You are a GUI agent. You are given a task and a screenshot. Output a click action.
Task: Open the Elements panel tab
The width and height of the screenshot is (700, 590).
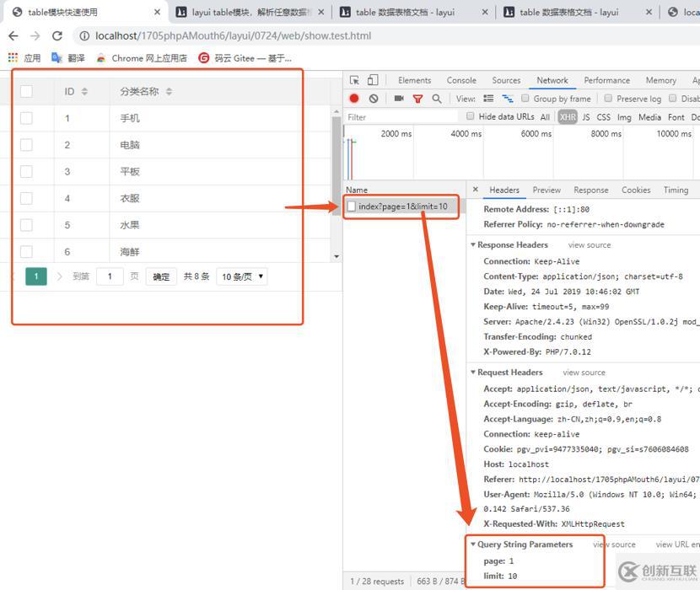coord(415,80)
